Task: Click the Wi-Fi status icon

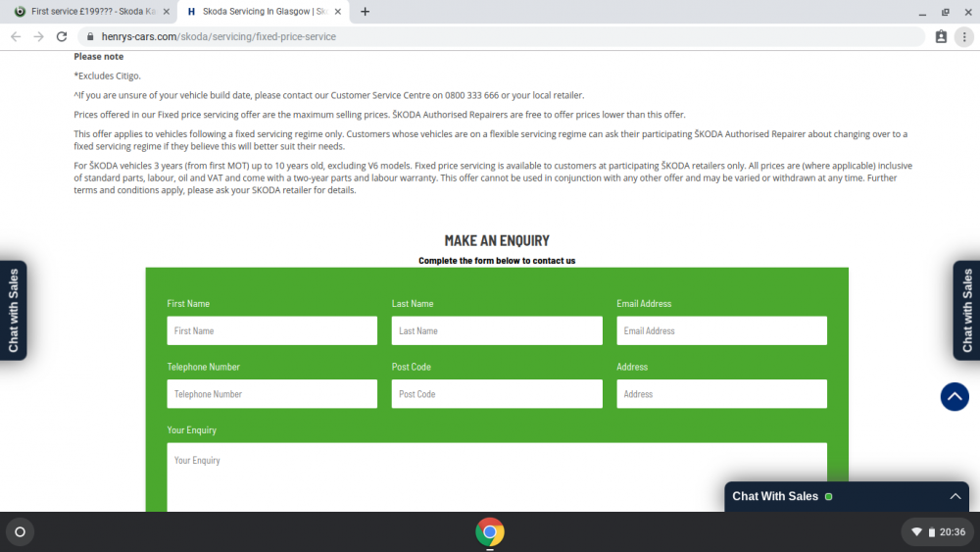Action: click(x=916, y=532)
